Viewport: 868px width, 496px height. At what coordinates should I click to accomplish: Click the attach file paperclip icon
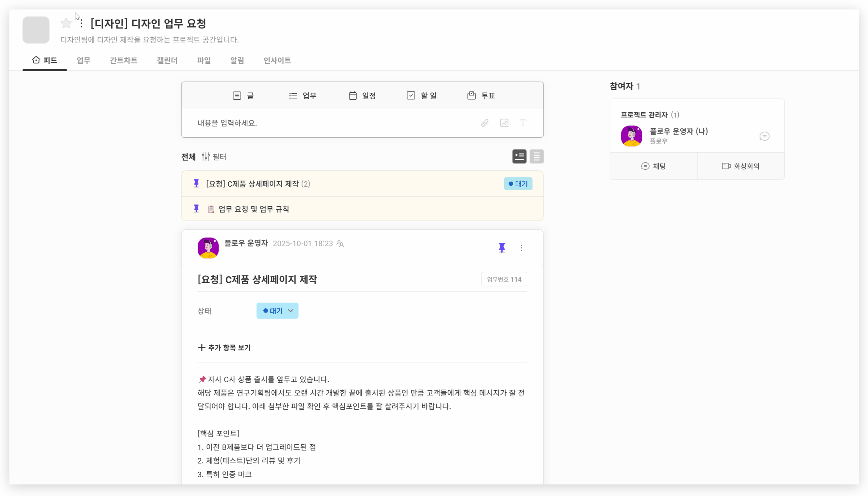[484, 123]
